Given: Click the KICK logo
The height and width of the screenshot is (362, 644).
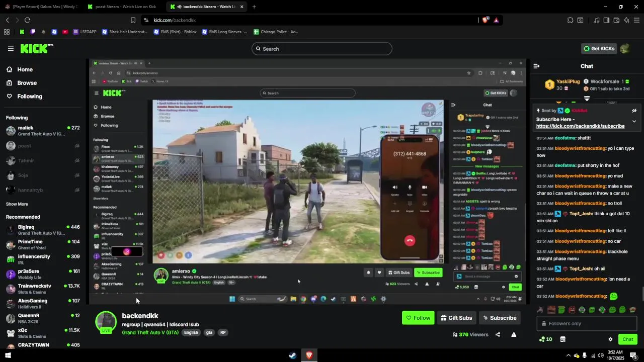Looking at the screenshot, I should tap(36, 48).
